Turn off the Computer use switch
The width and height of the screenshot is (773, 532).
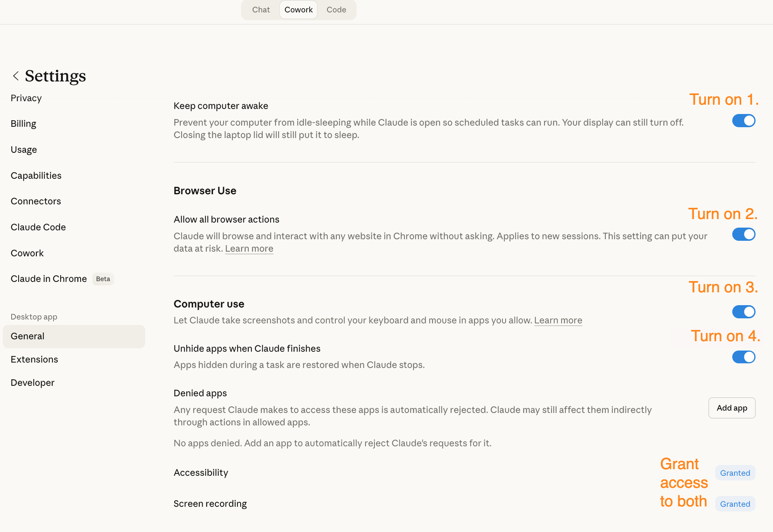(x=744, y=312)
